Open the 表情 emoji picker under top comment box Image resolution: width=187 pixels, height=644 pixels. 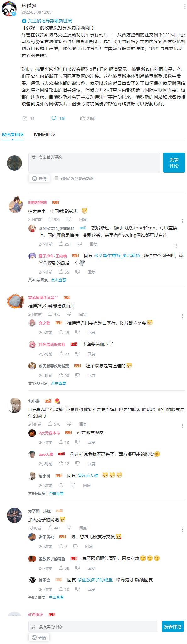pos(39,178)
